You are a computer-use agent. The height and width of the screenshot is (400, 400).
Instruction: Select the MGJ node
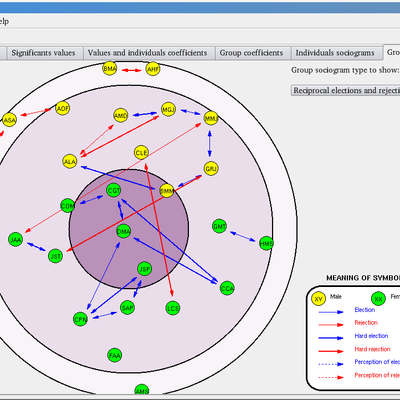pyautogui.click(x=168, y=109)
